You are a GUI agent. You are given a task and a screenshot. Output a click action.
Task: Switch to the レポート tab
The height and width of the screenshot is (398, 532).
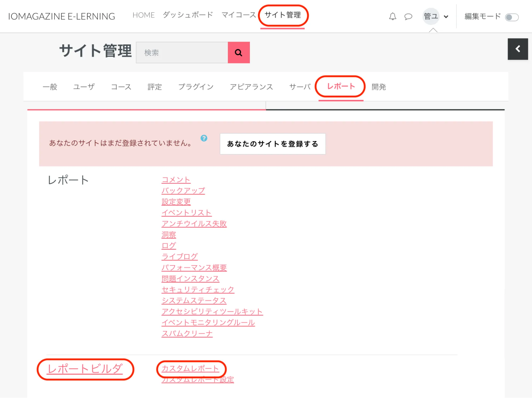341,86
